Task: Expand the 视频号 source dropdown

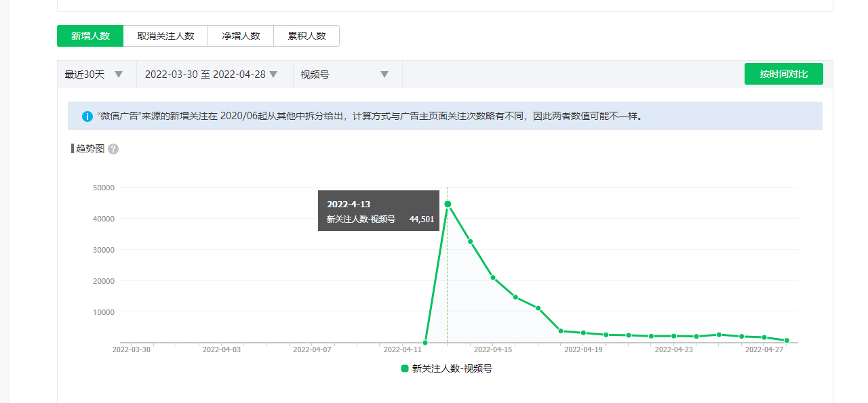Action: pyautogui.click(x=345, y=75)
